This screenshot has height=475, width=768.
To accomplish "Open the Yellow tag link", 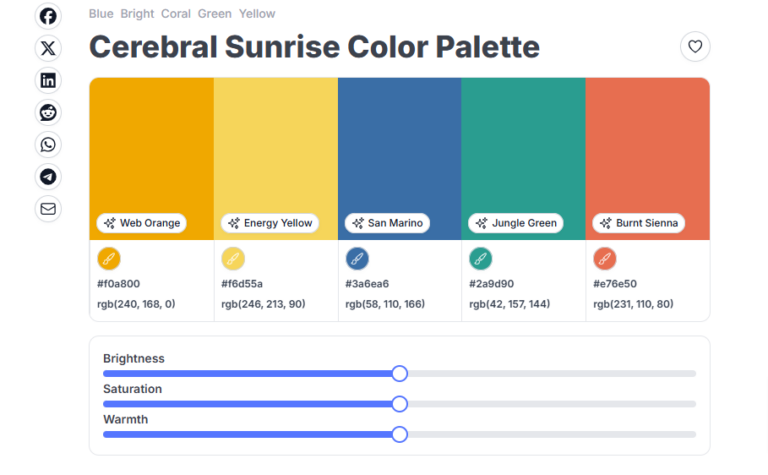I will [257, 14].
